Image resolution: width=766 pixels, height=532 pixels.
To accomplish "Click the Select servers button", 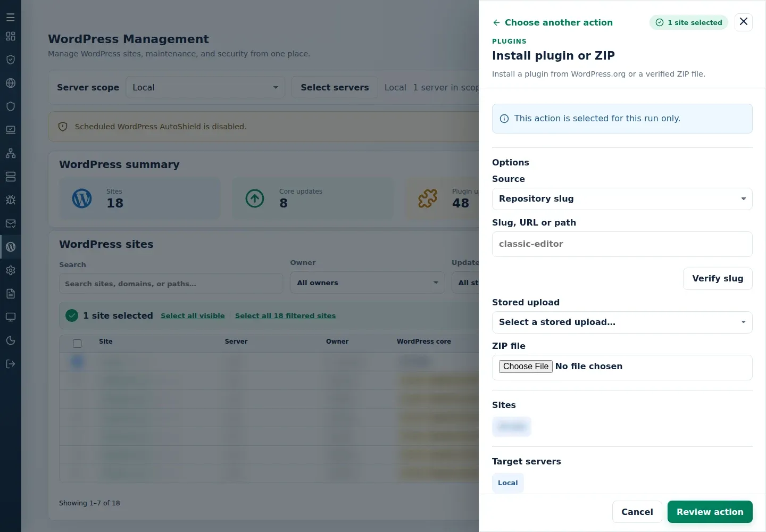I will point(335,87).
